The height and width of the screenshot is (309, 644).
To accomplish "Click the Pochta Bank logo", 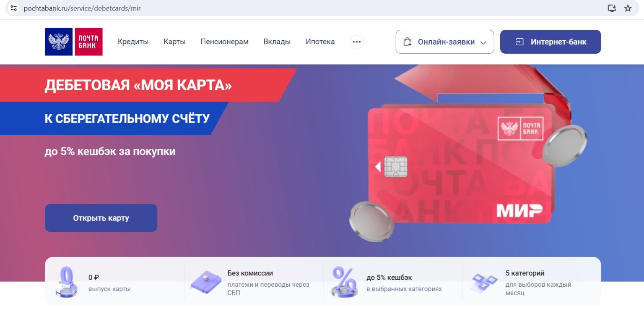I will coord(74,42).
